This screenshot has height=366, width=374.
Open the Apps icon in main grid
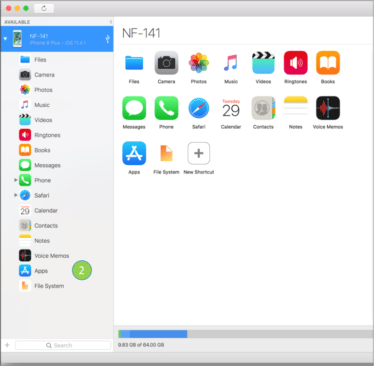pyautogui.click(x=134, y=153)
